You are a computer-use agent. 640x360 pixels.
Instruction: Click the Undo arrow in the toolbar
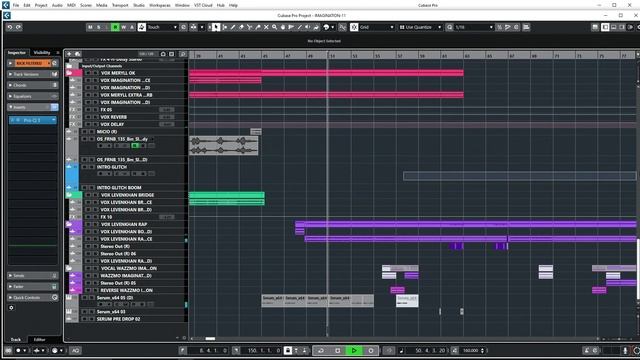10,27
